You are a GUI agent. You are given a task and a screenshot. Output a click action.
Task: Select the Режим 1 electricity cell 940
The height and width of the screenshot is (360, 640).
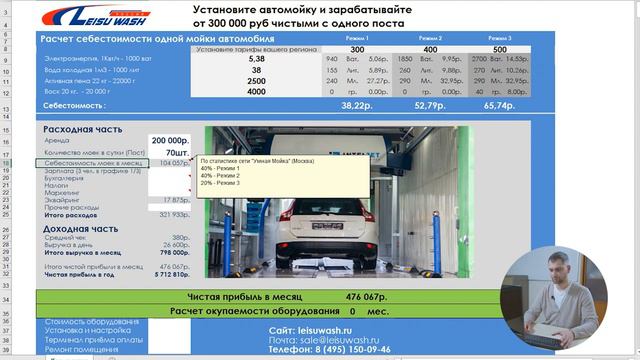(x=332, y=59)
